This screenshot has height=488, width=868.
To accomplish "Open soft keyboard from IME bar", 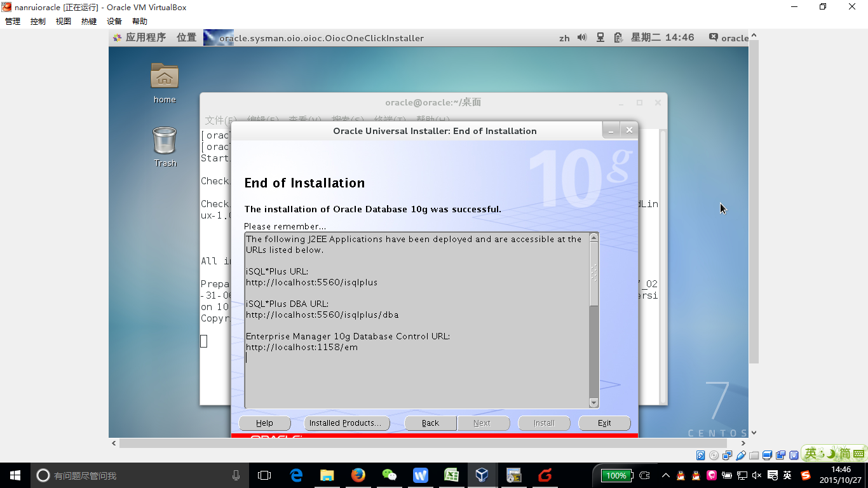I will click(x=858, y=454).
